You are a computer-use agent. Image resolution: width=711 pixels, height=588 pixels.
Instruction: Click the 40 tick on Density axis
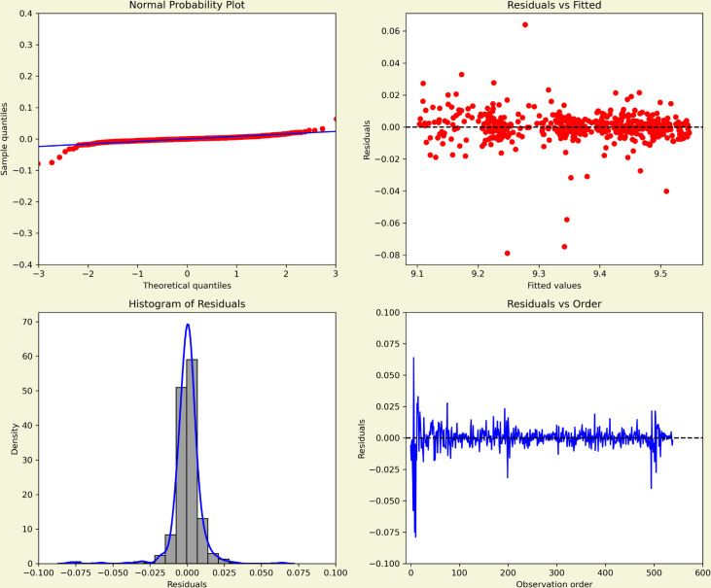click(28, 426)
